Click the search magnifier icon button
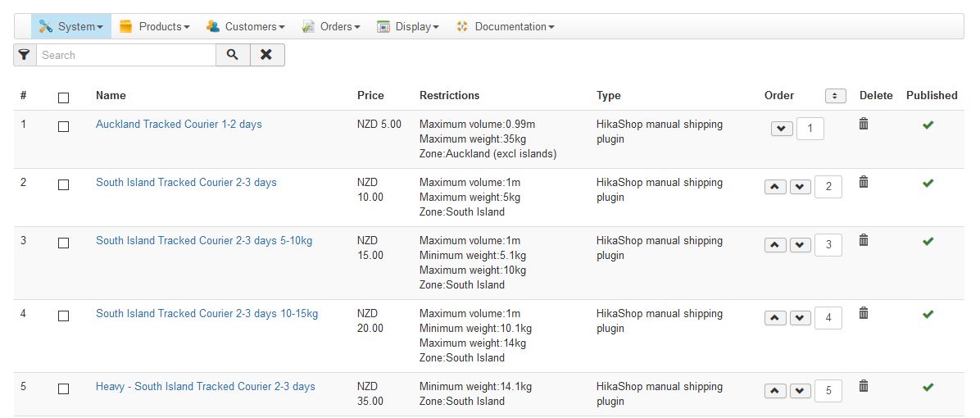This screenshot has height=418, width=980. pyautogui.click(x=233, y=55)
